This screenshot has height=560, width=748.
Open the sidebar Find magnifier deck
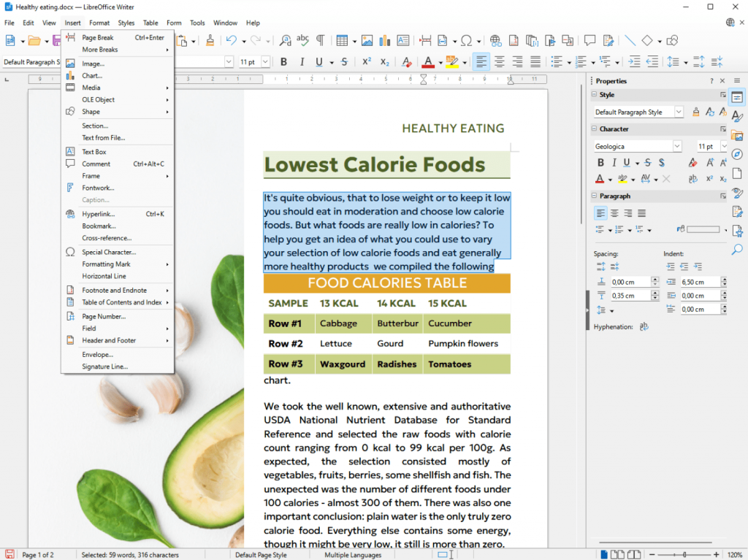(737, 250)
